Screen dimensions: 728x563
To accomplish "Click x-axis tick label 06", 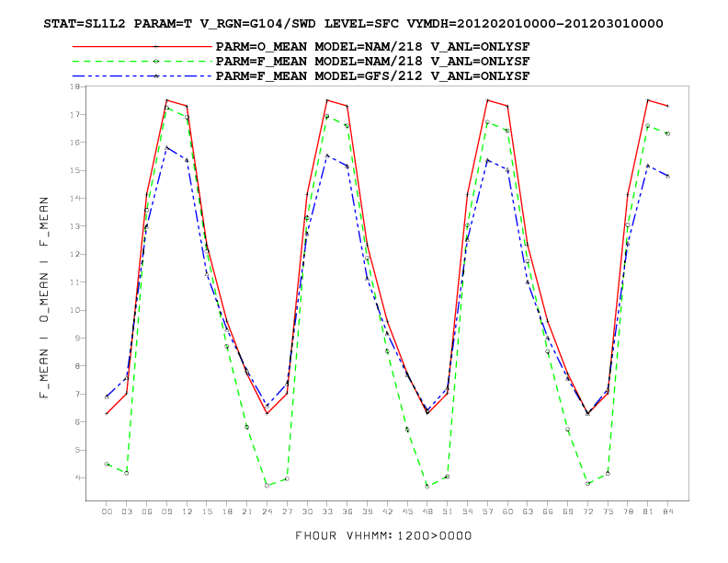I will [x=147, y=511].
